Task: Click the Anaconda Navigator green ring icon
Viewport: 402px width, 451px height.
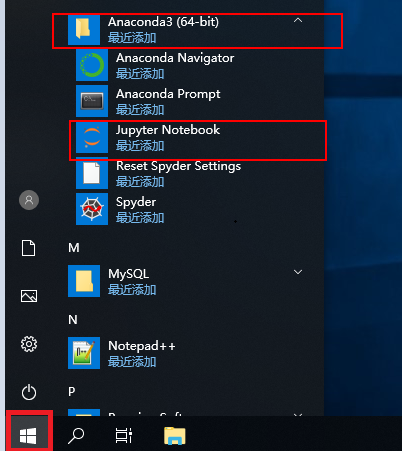Action: click(x=92, y=65)
